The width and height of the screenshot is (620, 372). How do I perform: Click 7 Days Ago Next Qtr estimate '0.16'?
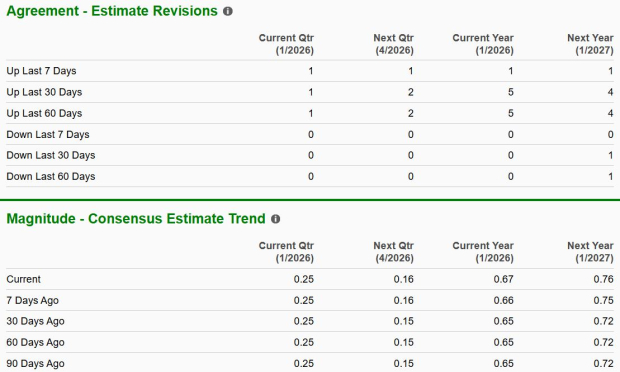tap(404, 300)
